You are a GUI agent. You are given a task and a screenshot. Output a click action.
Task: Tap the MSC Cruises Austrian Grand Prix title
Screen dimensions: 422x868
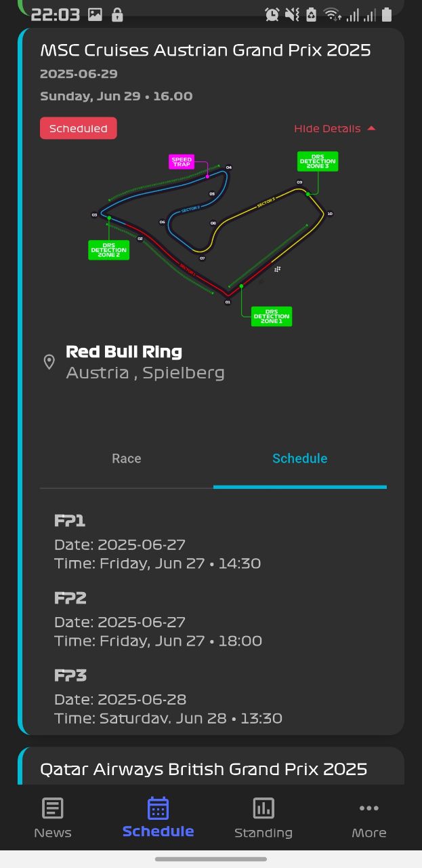point(205,50)
